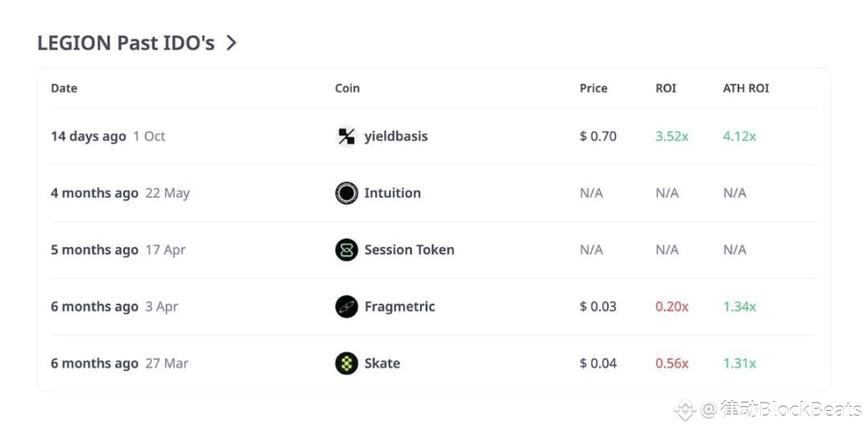The image size is (868, 430).
Task: Select the Session Token name link
Action: [409, 250]
